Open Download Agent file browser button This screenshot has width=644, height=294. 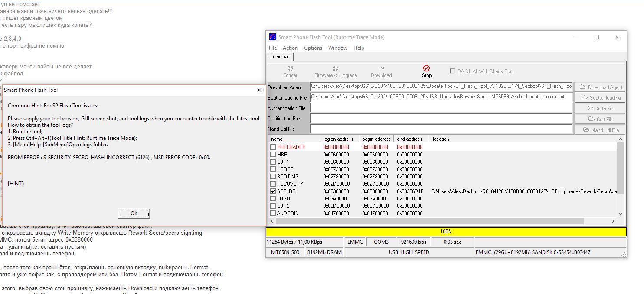(600, 87)
